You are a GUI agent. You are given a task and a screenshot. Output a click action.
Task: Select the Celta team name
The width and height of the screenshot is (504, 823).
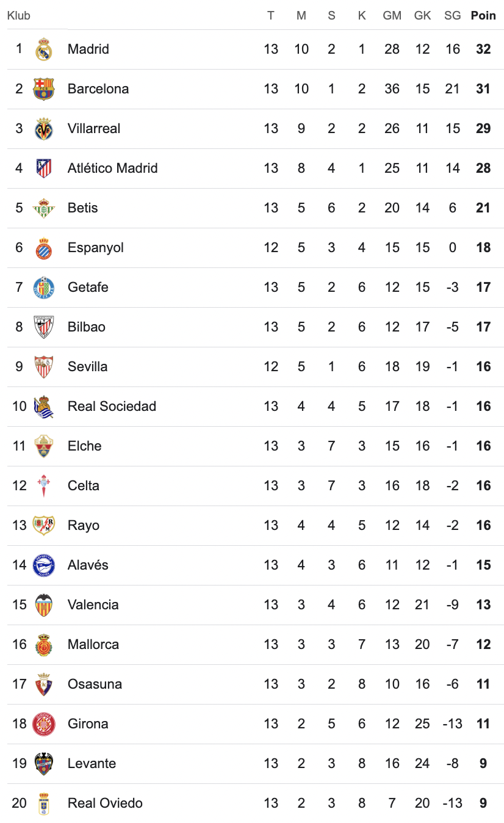[x=83, y=486]
